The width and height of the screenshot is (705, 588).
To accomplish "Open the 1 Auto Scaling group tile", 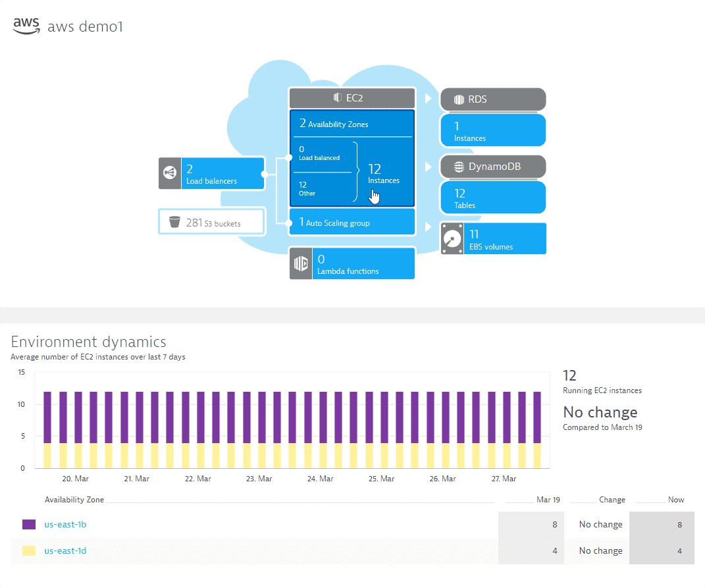I will (352, 222).
